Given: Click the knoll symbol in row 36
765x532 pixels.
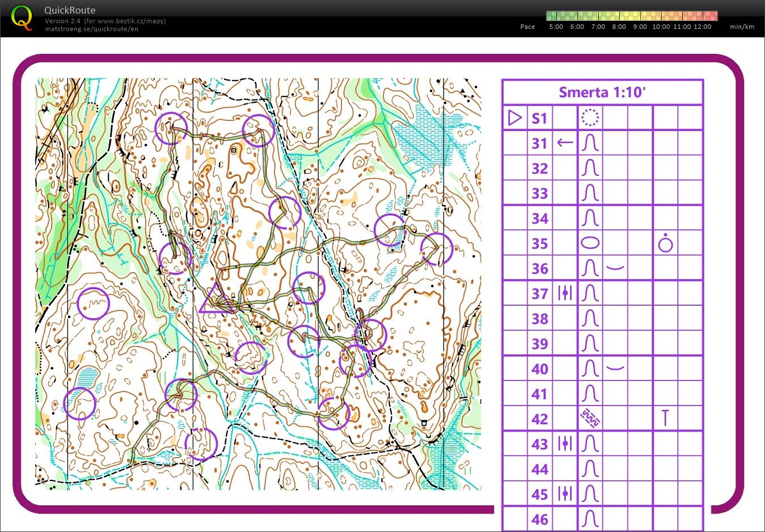Looking at the screenshot, I should click(590, 268).
